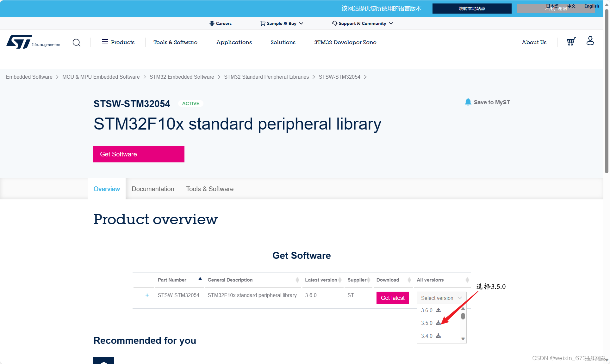Sort table by Download column
The height and width of the screenshot is (364, 610).
[409, 280]
